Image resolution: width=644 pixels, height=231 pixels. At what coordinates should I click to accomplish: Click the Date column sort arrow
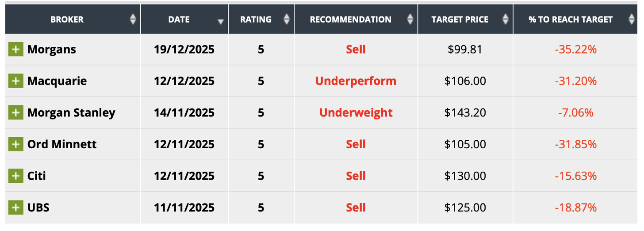[x=221, y=21]
